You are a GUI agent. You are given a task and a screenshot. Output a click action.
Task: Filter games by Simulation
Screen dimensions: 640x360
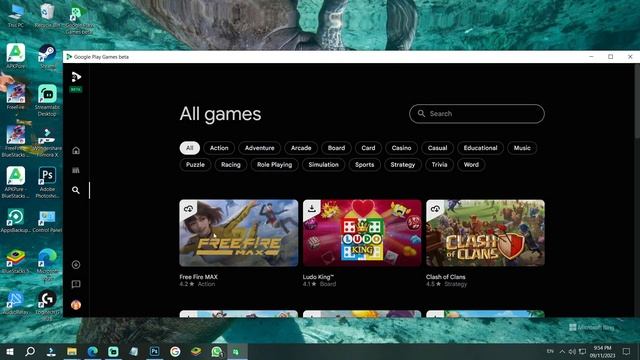(323, 164)
